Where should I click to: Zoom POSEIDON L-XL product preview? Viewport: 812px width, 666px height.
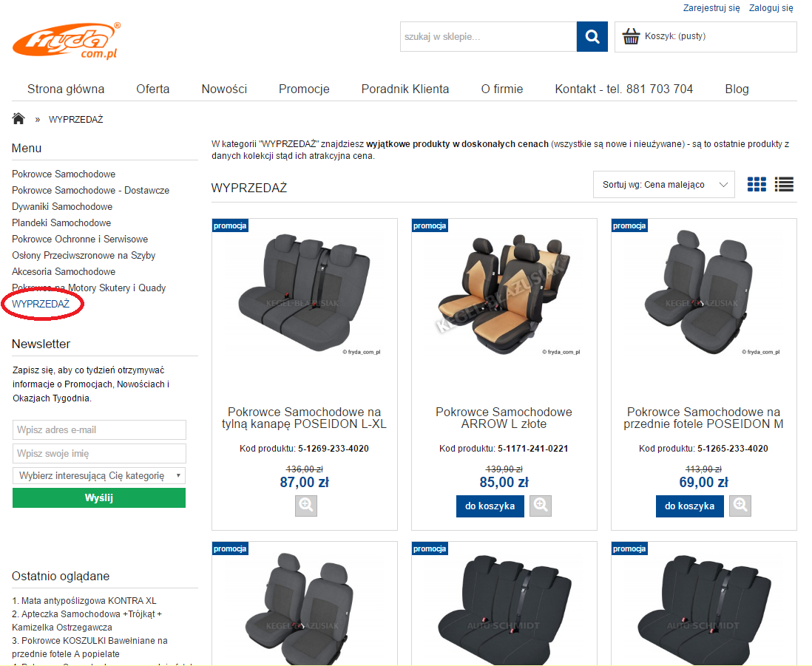click(306, 506)
